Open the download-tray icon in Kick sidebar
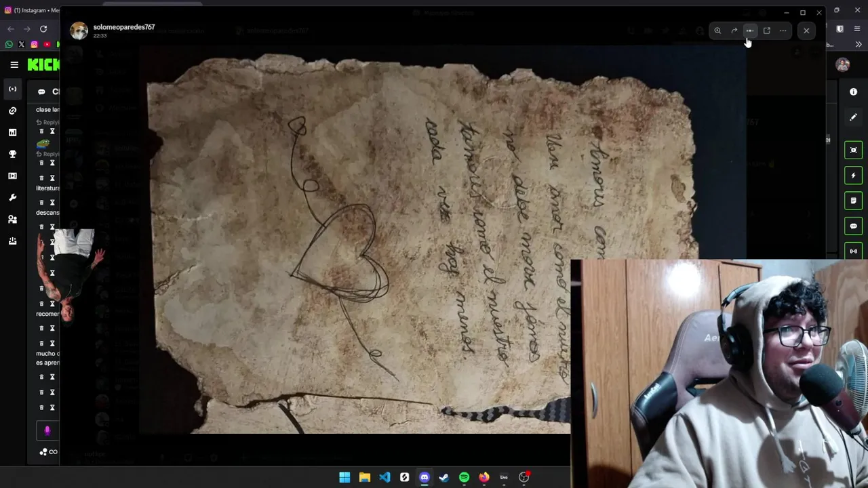868x488 pixels. tap(12, 241)
